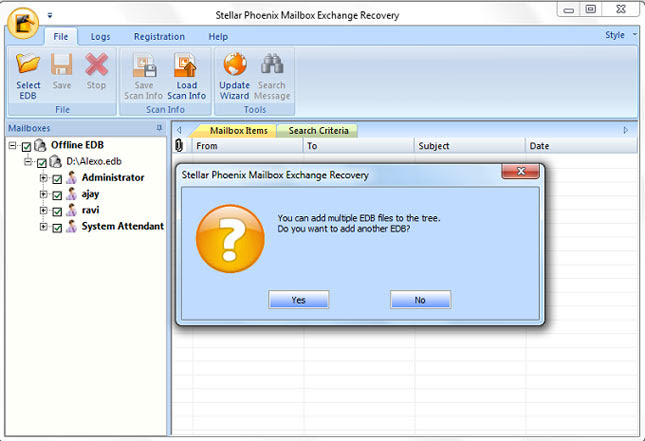This screenshot has width=645, height=441.
Task: Toggle the ravi mailbox checkbox
Action: click(57, 211)
